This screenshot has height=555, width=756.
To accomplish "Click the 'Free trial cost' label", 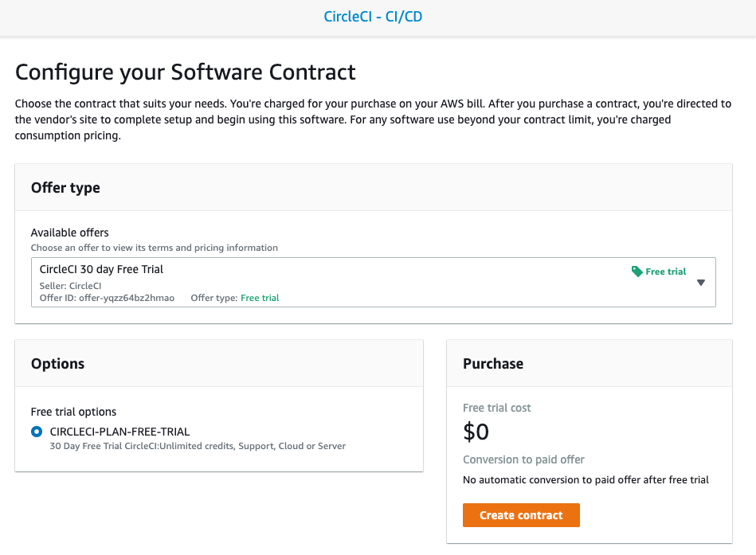I will (x=496, y=408).
